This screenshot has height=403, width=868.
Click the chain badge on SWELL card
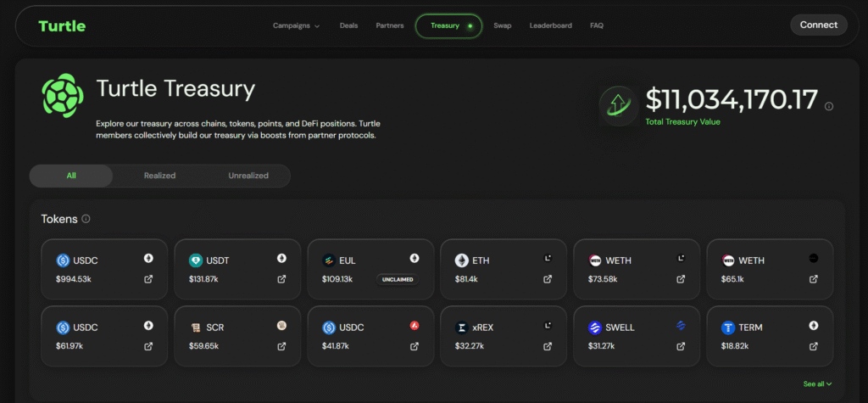[681, 326]
